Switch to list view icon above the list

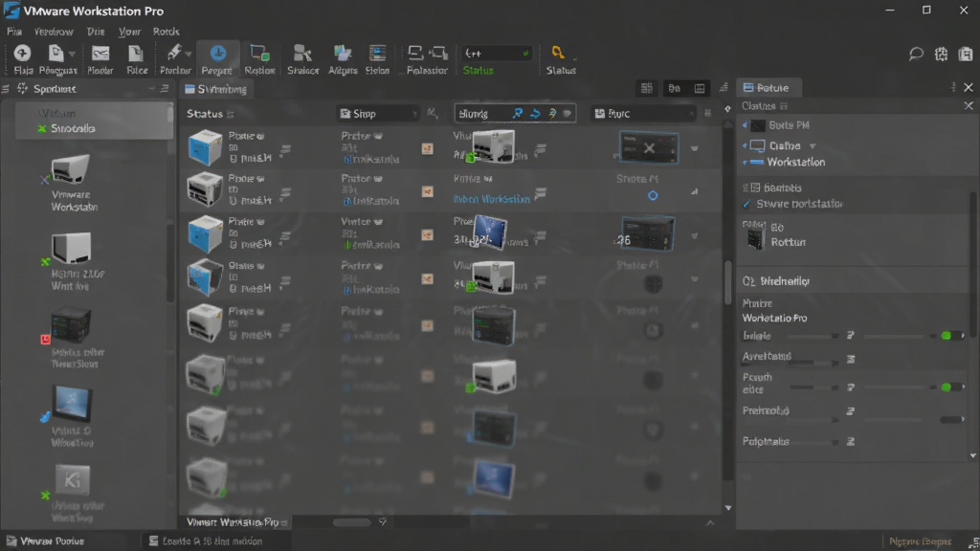(700, 88)
